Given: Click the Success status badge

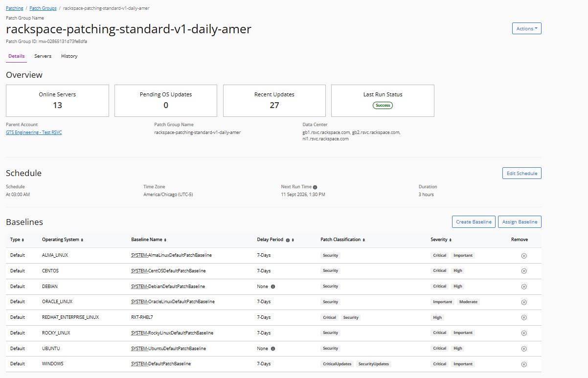Looking at the screenshot, I should coord(383,105).
